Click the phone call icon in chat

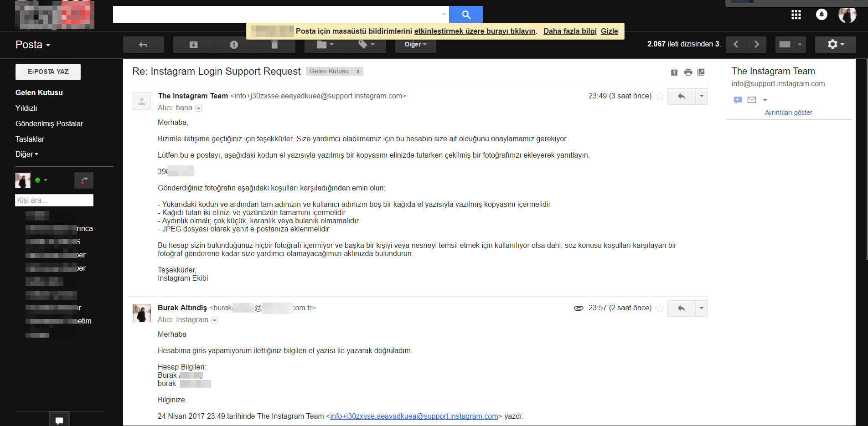(x=84, y=180)
